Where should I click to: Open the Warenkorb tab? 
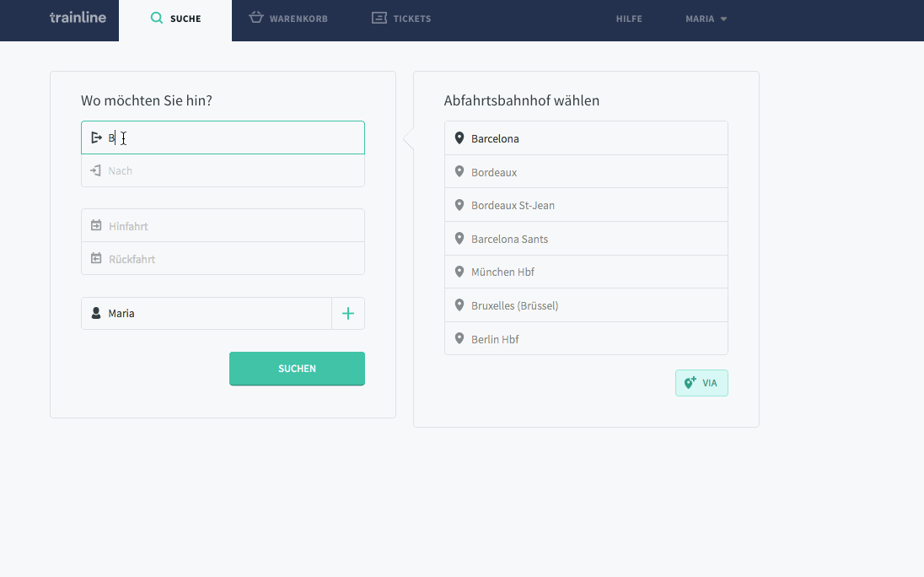click(x=289, y=19)
